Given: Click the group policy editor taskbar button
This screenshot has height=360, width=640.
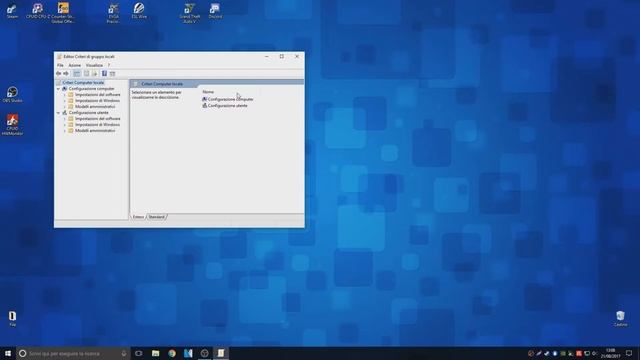Looking at the screenshot, I should point(221,353).
